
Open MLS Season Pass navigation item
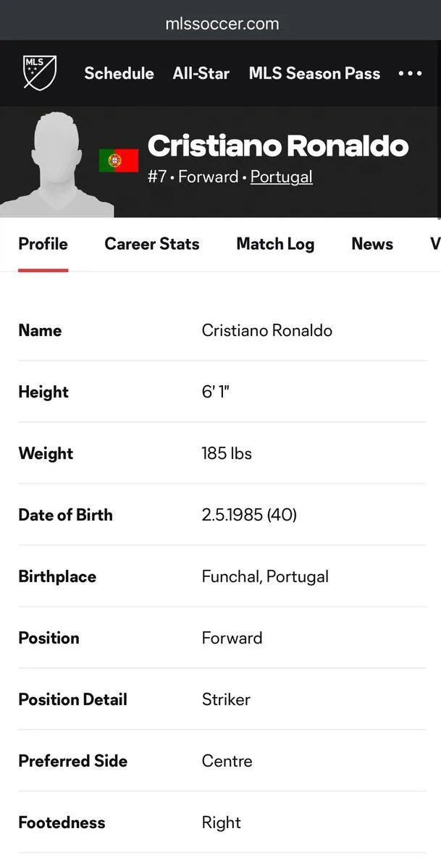coord(315,74)
